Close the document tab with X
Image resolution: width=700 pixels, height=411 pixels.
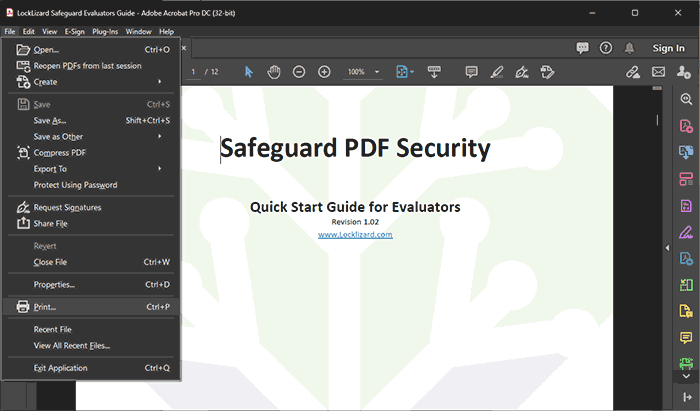tap(184, 48)
